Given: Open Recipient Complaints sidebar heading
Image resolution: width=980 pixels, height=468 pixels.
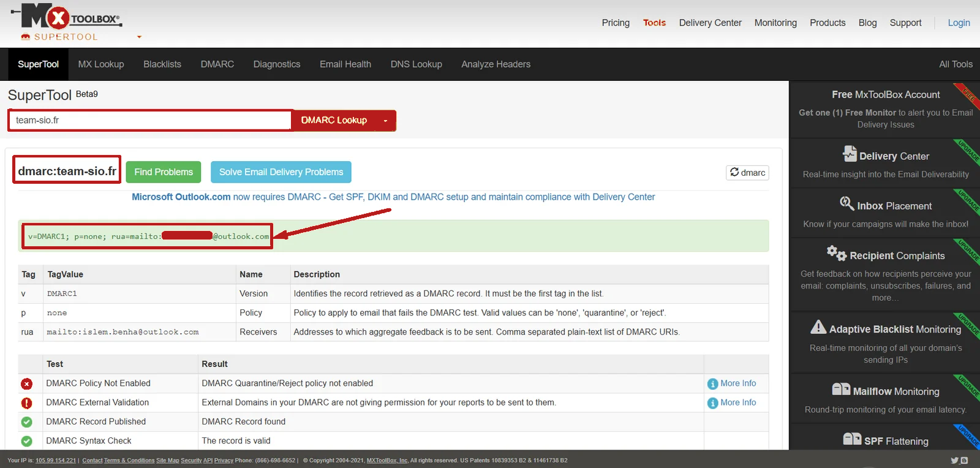Looking at the screenshot, I should (x=897, y=256).
